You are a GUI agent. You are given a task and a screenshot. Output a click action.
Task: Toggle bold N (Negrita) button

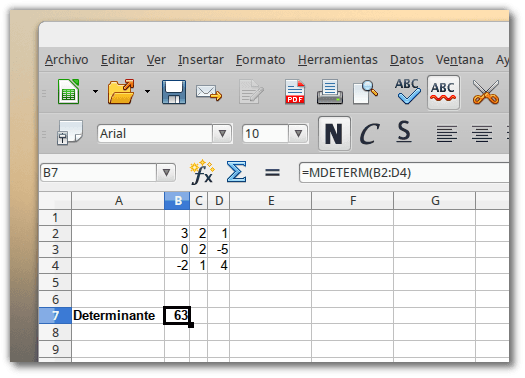pos(334,134)
